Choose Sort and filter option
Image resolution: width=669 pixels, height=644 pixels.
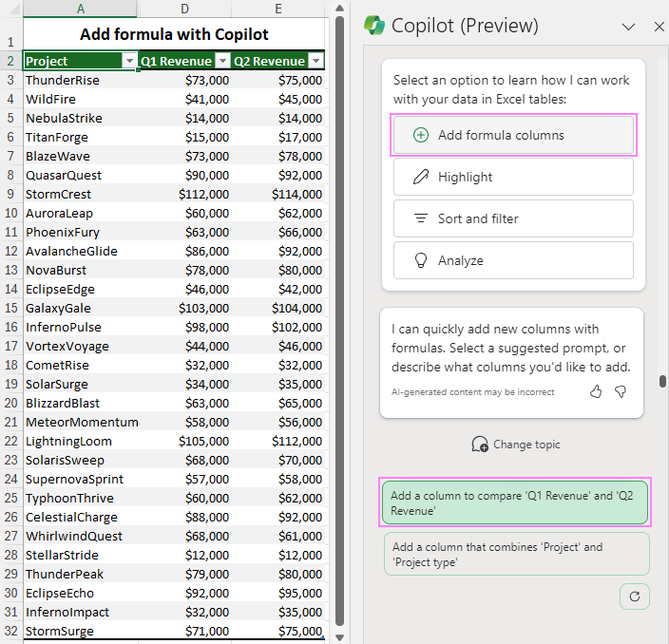click(513, 218)
